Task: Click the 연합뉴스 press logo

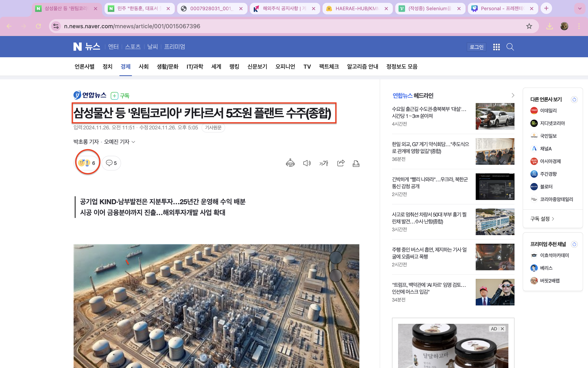Action: 90,95
